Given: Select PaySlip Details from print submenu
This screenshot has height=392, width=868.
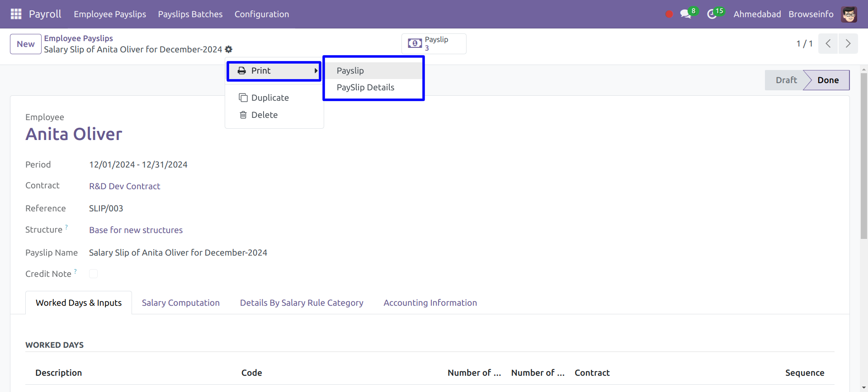Looking at the screenshot, I should tap(365, 88).
